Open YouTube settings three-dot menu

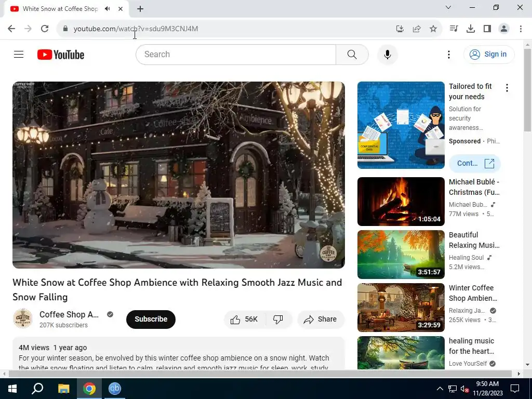[x=448, y=55]
